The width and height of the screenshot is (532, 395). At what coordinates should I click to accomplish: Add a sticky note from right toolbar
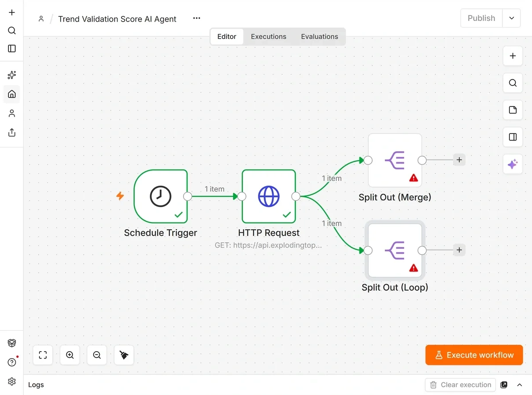pos(513,110)
